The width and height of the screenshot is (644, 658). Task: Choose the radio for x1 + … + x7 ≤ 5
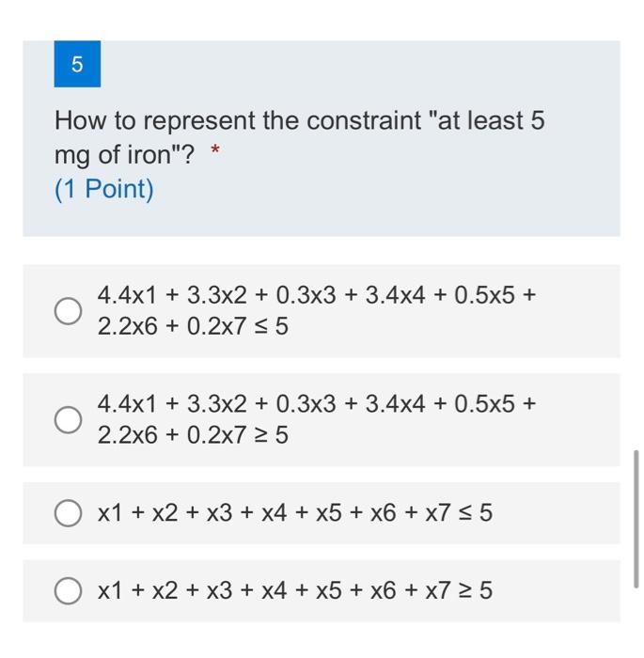[68, 513]
